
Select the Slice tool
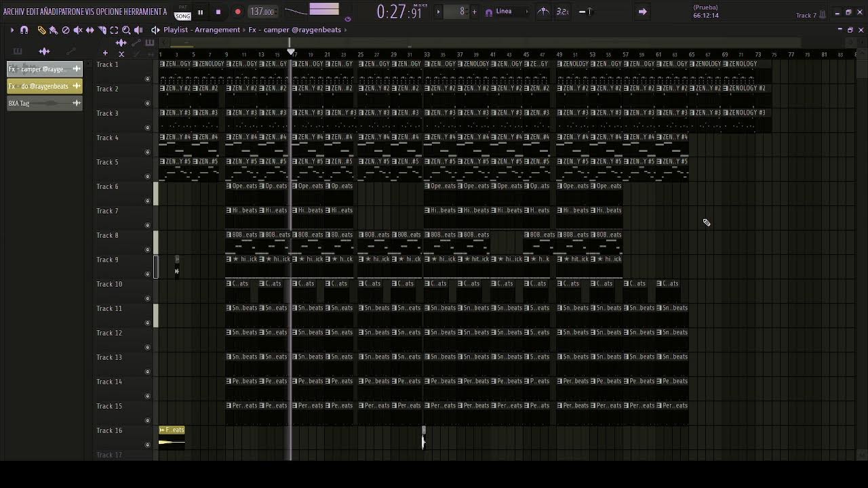click(102, 30)
